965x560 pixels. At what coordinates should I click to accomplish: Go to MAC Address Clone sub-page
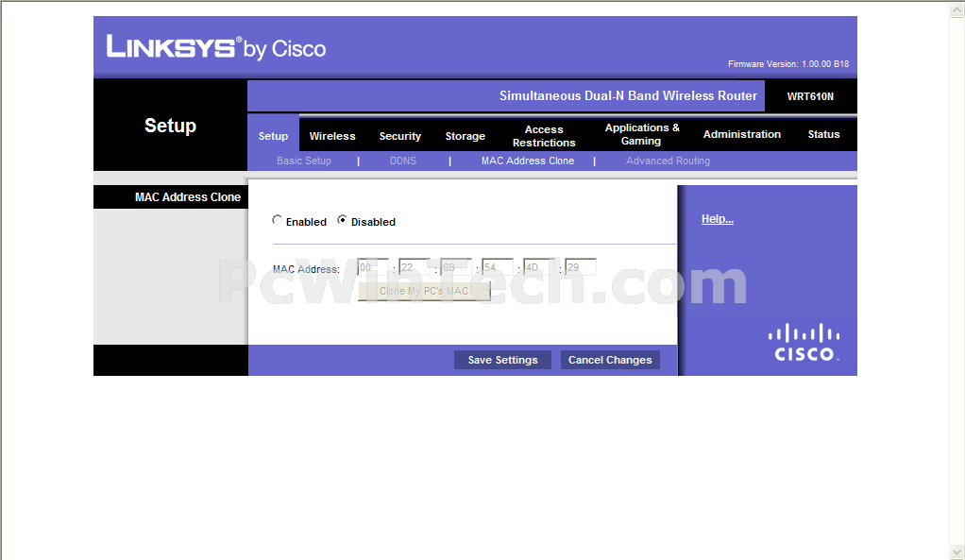[528, 161]
